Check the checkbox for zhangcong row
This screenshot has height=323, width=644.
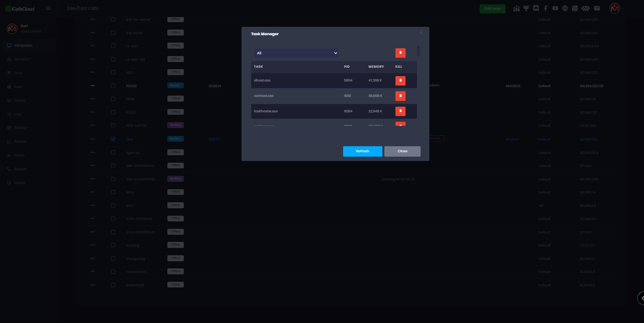pos(113,259)
